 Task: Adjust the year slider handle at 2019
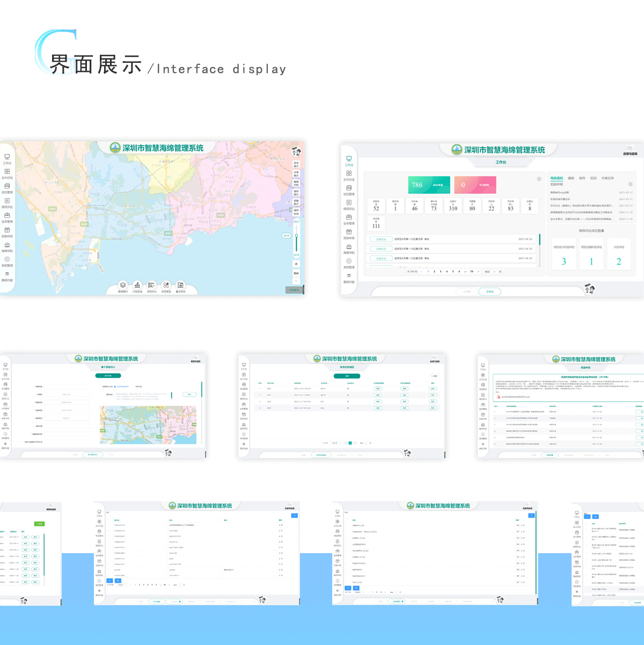pyautogui.click(x=296, y=235)
